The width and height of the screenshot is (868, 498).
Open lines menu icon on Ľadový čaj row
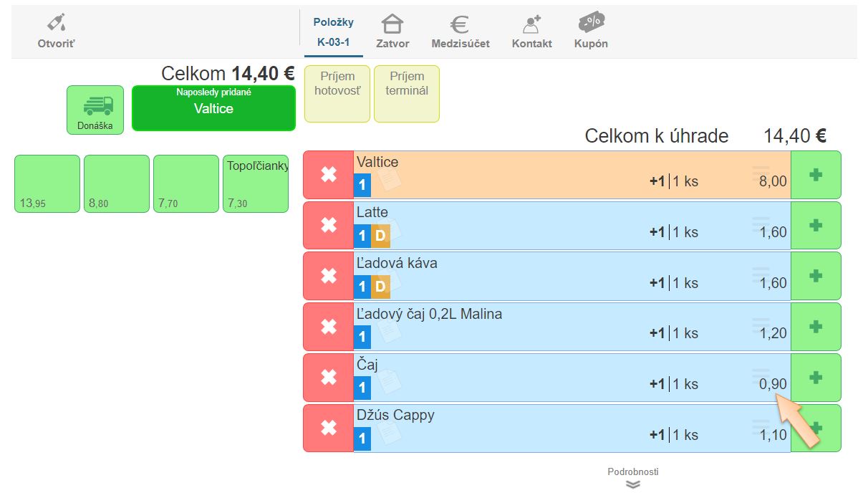(x=761, y=325)
